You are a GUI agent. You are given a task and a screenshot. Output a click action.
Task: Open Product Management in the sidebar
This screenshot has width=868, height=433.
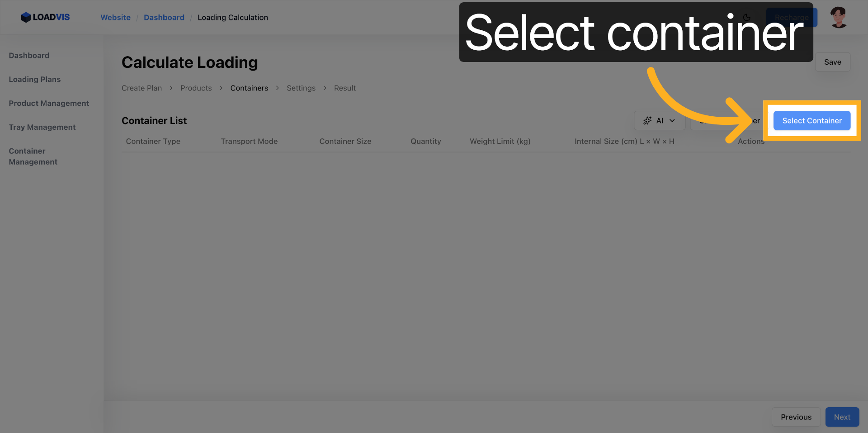click(x=49, y=103)
